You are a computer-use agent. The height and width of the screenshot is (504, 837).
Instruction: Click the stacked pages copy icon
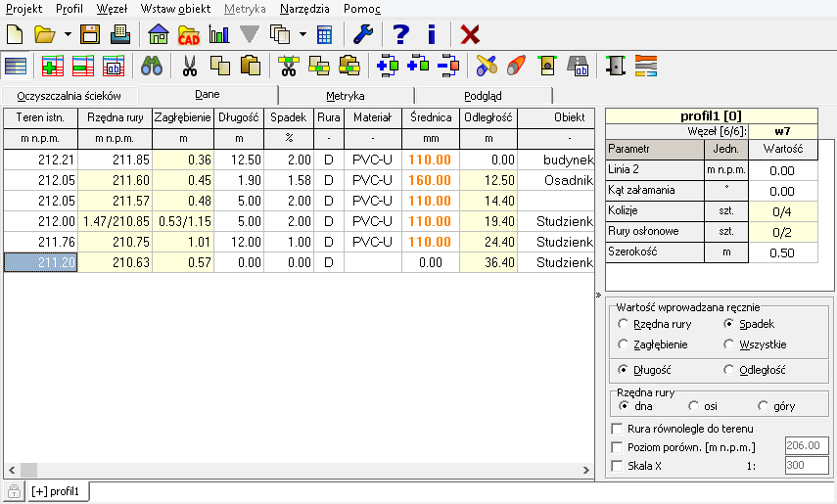tap(280, 34)
